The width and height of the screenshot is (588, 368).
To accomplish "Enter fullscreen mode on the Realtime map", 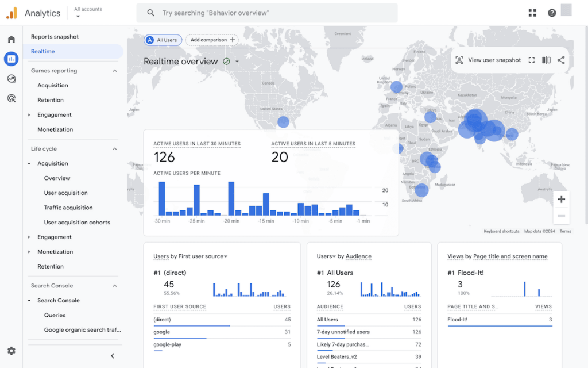I will [531, 59].
